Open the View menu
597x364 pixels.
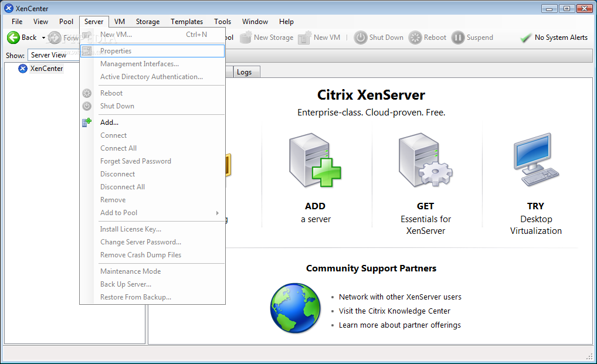(x=40, y=22)
